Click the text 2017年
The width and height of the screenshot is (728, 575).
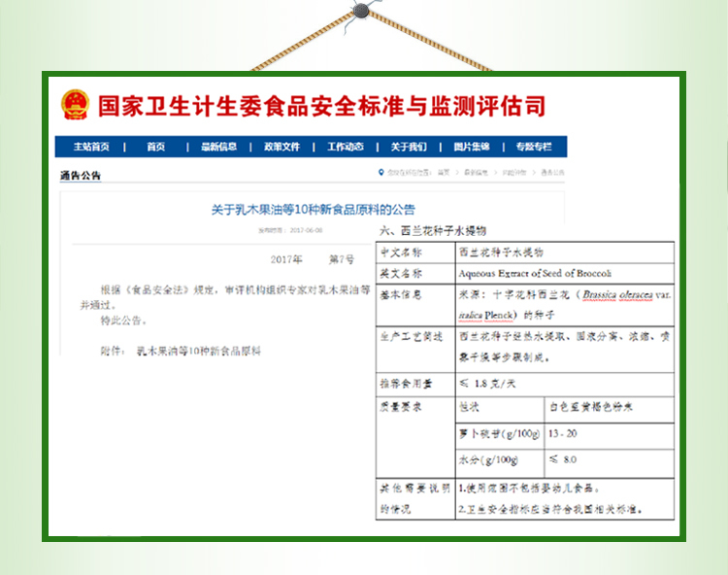point(286,259)
